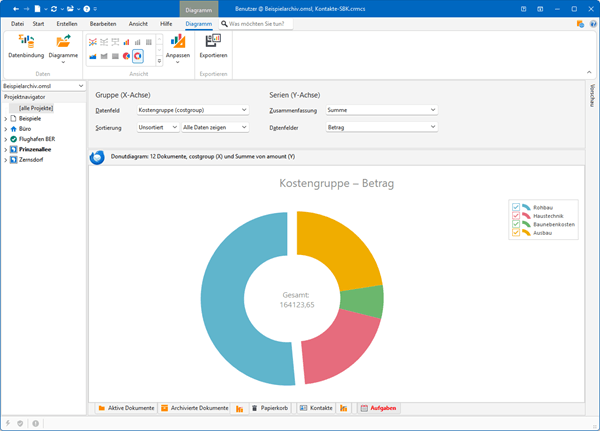
Task: Select [alle Projekte] in project navigator
Action: coord(36,108)
